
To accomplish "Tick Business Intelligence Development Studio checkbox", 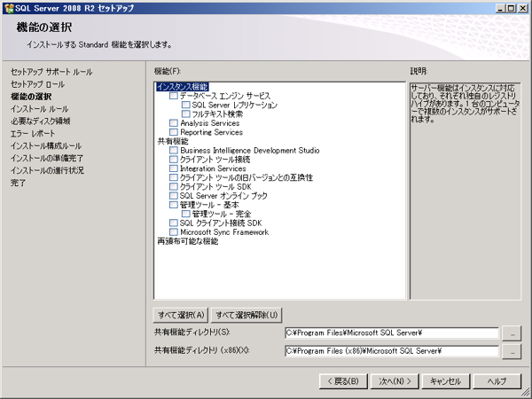I will coord(174,151).
